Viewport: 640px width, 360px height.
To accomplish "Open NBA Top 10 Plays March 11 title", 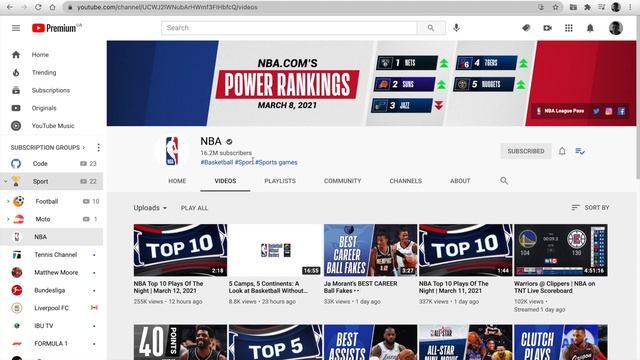I will pyautogui.click(x=453, y=287).
